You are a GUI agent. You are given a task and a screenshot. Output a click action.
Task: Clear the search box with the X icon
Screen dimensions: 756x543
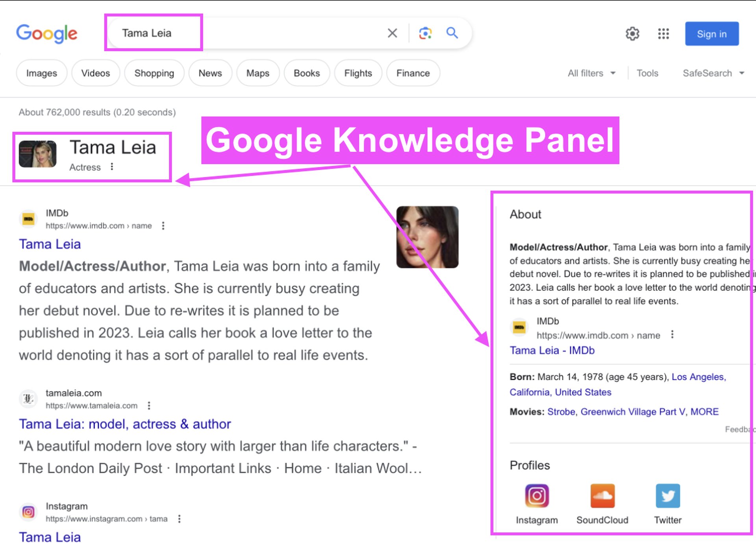click(392, 33)
